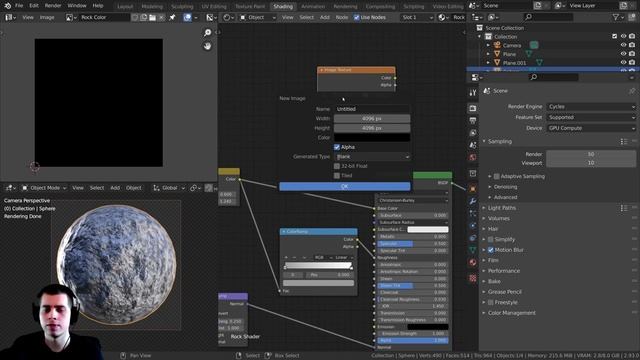The width and height of the screenshot is (640, 360).
Task: Open the File menu
Action: (19, 6)
